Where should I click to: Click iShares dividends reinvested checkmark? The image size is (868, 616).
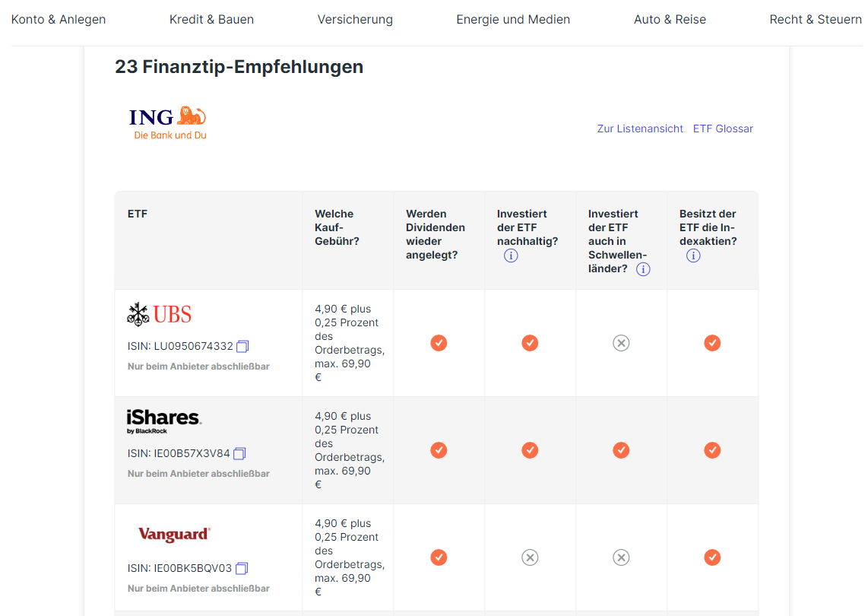point(439,450)
